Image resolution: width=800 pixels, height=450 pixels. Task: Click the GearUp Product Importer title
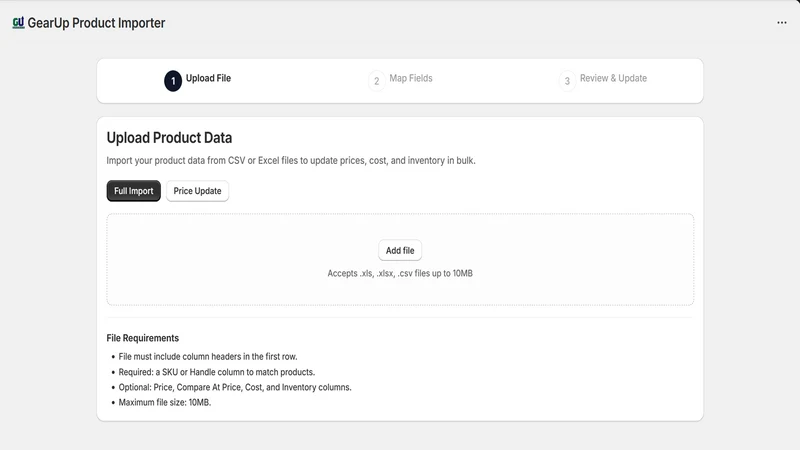tap(96, 23)
